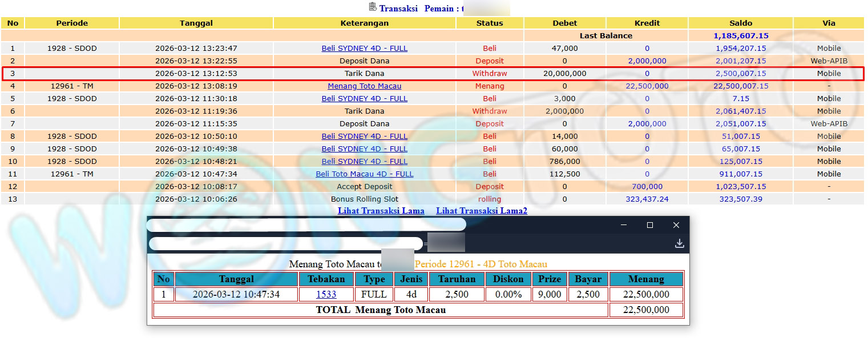Maximize the Toto Macau popup window

point(649,225)
